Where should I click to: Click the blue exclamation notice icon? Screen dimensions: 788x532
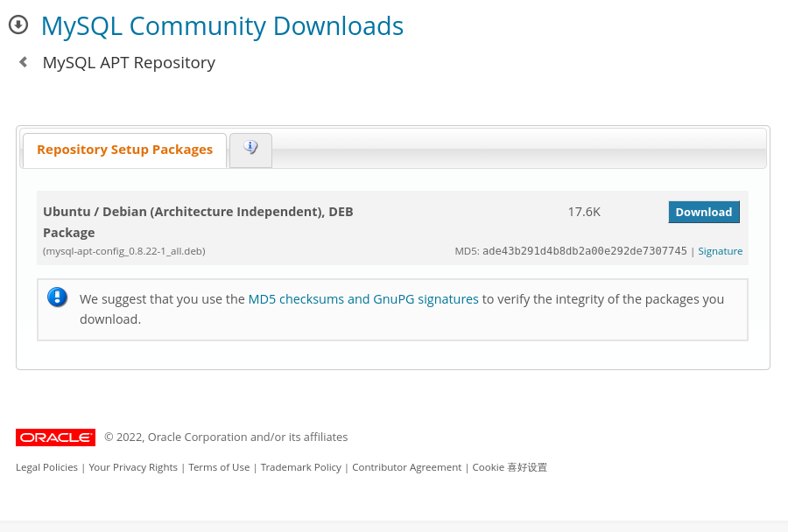[57, 297]
